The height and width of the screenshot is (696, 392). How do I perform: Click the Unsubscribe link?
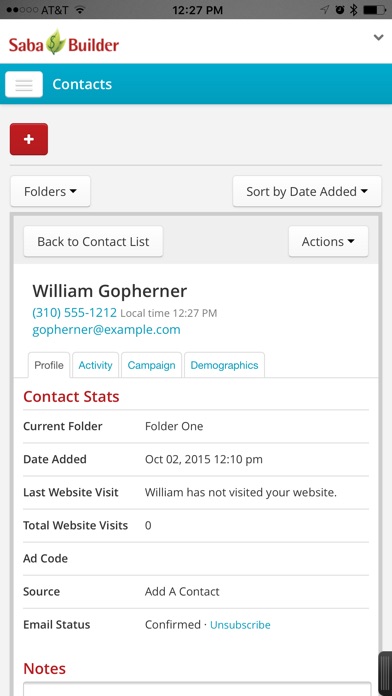[240, 625]
